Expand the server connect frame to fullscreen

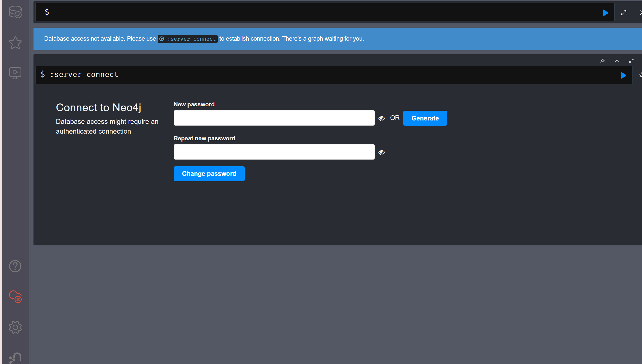click(631, 61)
